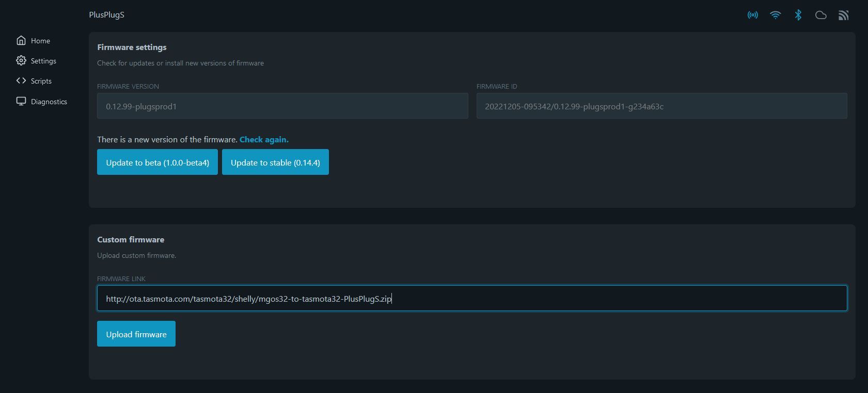
Task: Click the Bluetooth status icon
Action: pyautogui.click(x=798, y=15)
